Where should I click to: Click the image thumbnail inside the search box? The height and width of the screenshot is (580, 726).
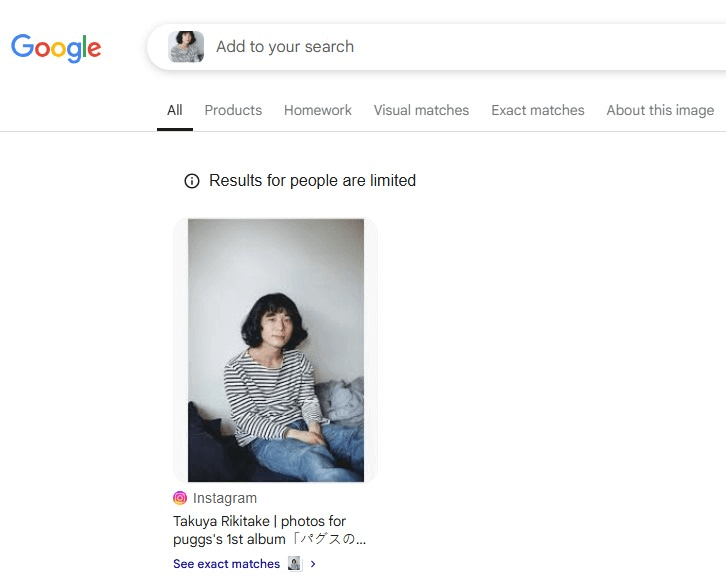coord(186,47)
